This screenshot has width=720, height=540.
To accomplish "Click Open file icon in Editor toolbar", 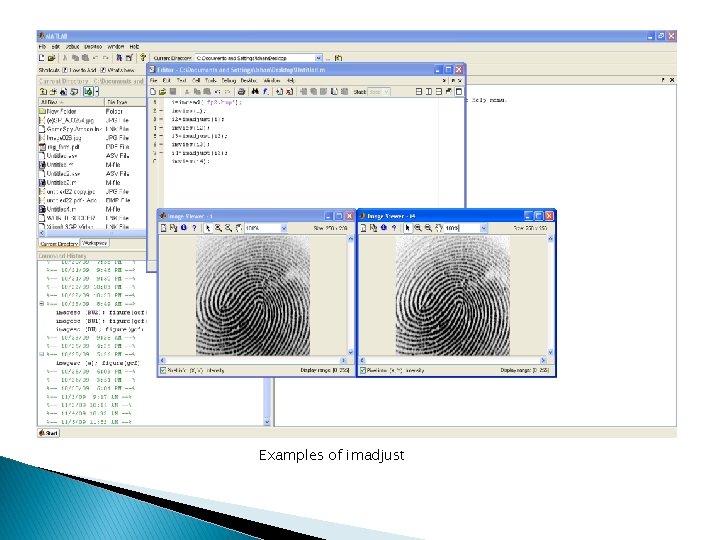I will coord(163,92).
